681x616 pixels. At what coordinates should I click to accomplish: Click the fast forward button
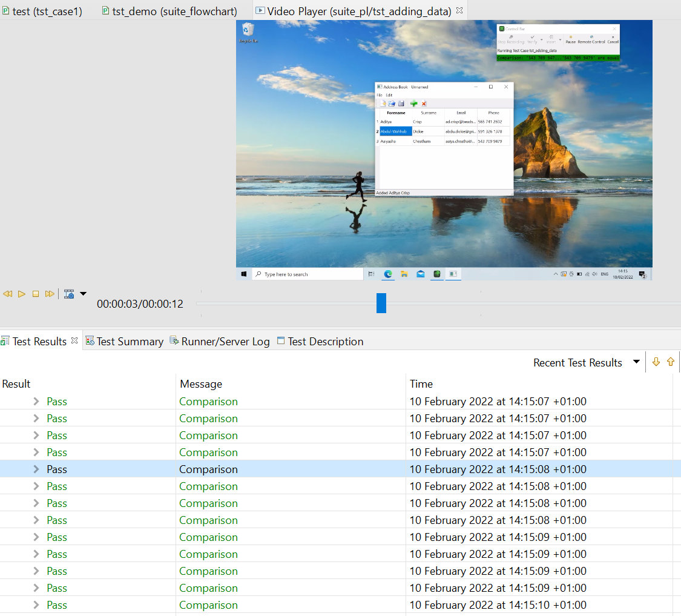tap(50, 294)
